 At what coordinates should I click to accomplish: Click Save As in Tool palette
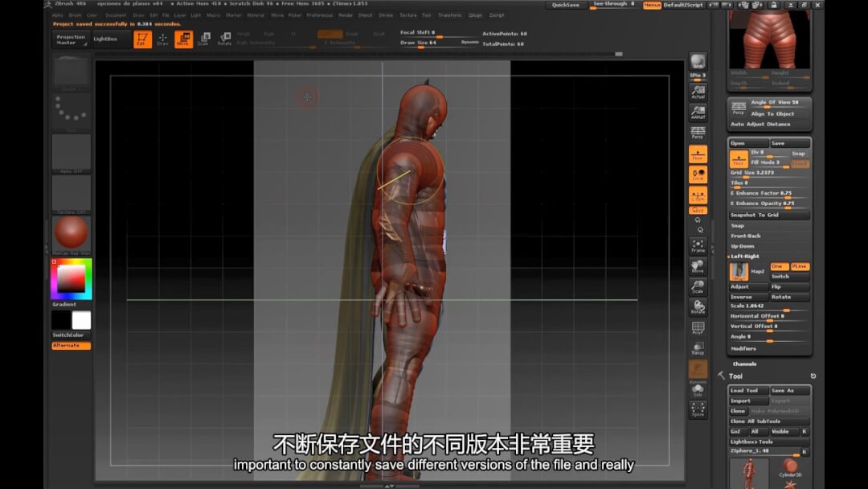pos(790,390)
